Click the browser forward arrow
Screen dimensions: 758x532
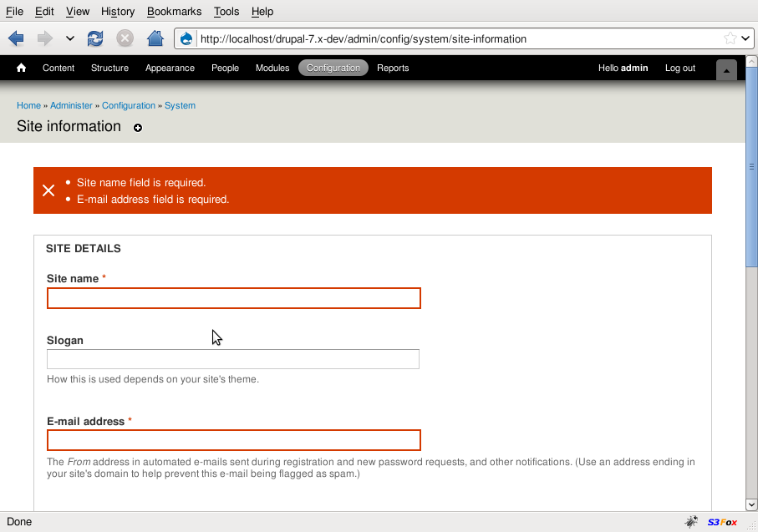coord(45,38)
